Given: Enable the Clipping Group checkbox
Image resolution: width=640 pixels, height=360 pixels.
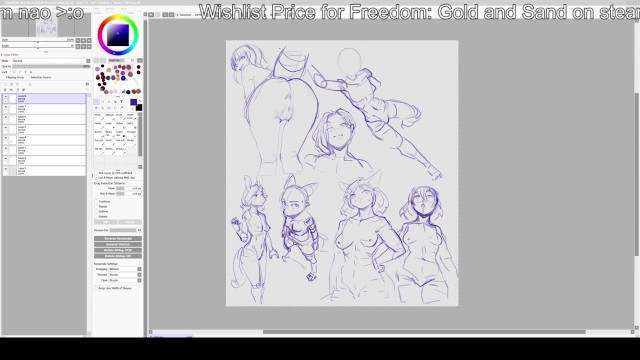Looking at the screenshot, I should [4, 77].
